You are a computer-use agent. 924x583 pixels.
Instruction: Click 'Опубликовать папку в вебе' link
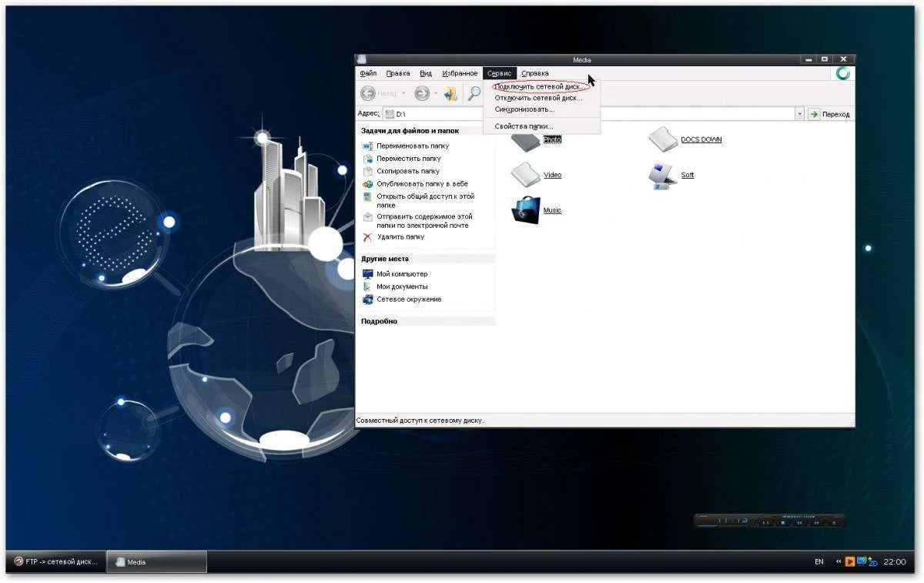click(x=422, y=184)
